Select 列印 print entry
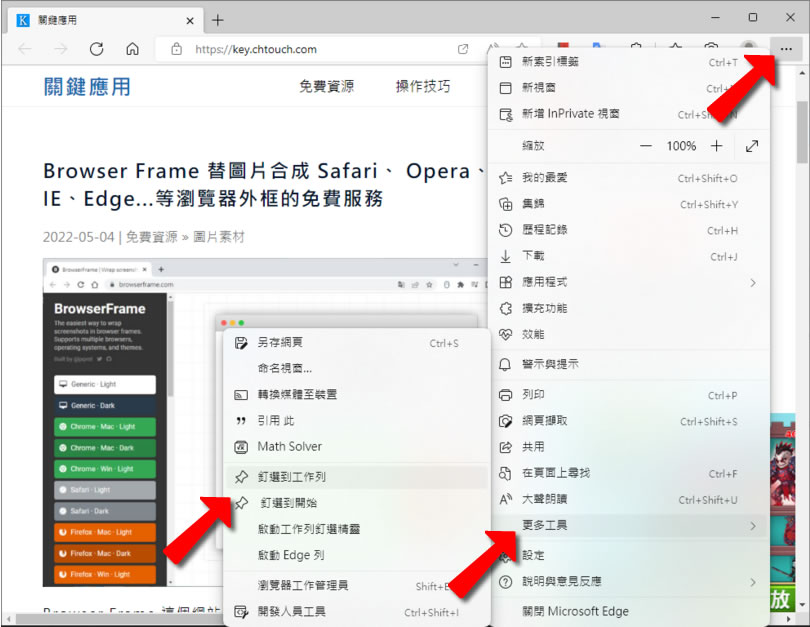The width and height of the screenshot is (810, 627). 628,395
